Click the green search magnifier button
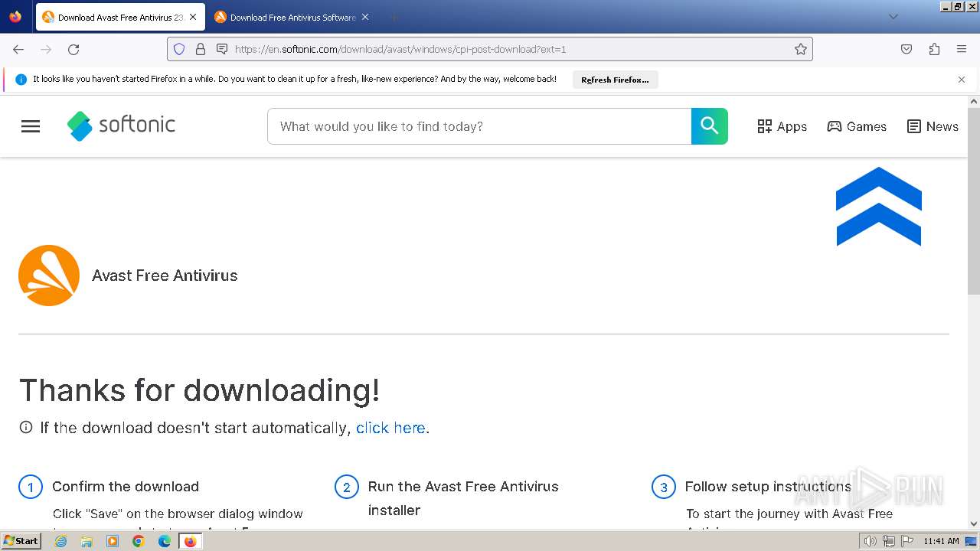Screen dimensions: 980x551 click(x=710, y=126)
